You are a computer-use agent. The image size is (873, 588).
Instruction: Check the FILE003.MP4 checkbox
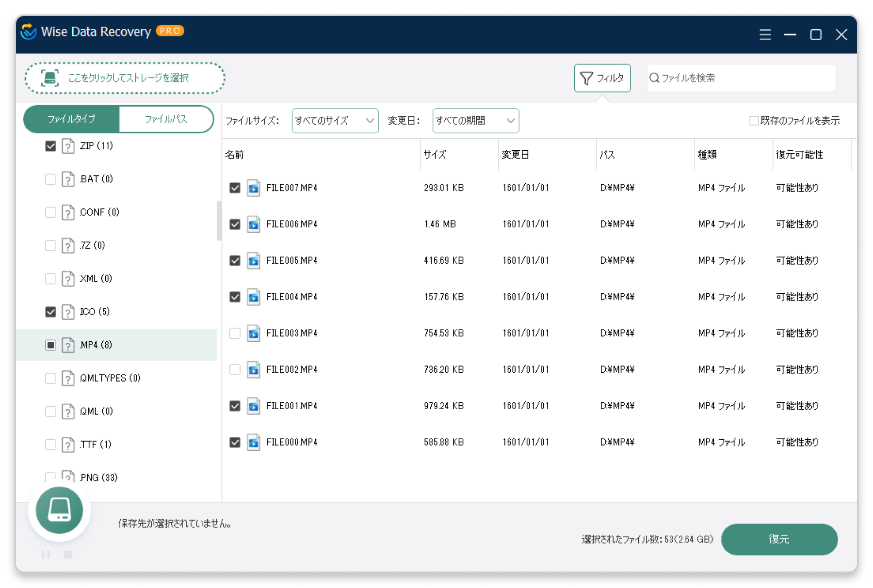pos(235,333)
